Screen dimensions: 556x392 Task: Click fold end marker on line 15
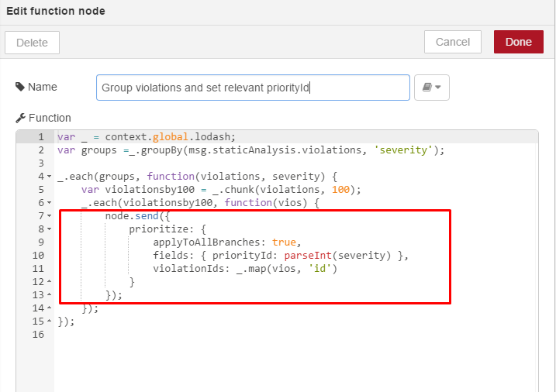50,321
